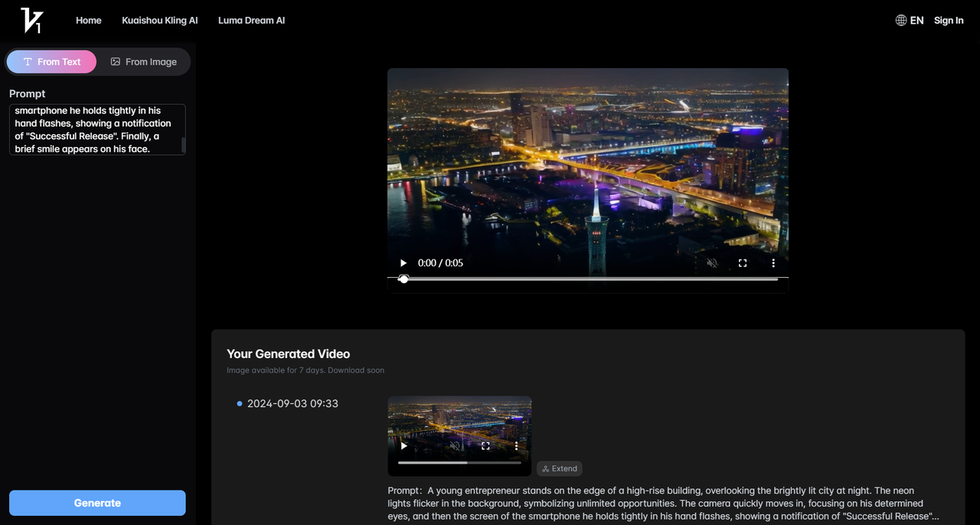The width and height of the screenshot is (980, 525).
Task: Click inside the Prompt text box
Action: tap(96, 129)
